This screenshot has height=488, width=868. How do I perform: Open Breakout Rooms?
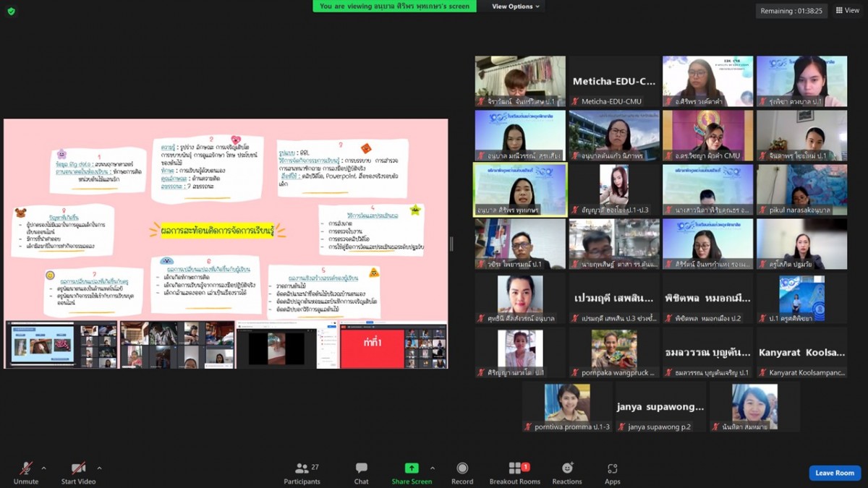pos(514,472)
